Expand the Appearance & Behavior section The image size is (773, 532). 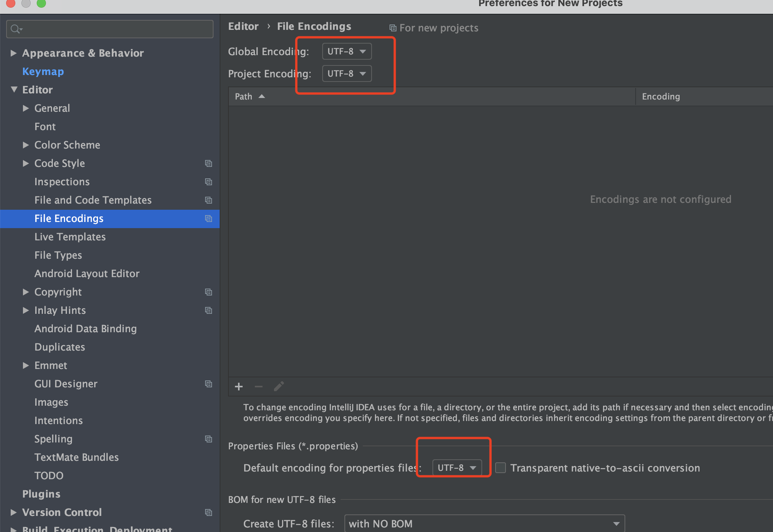point(13,53)
